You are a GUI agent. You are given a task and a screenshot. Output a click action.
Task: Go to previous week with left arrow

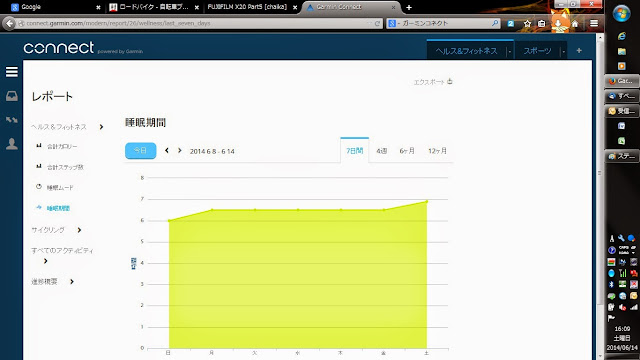(x=167, y=151)
